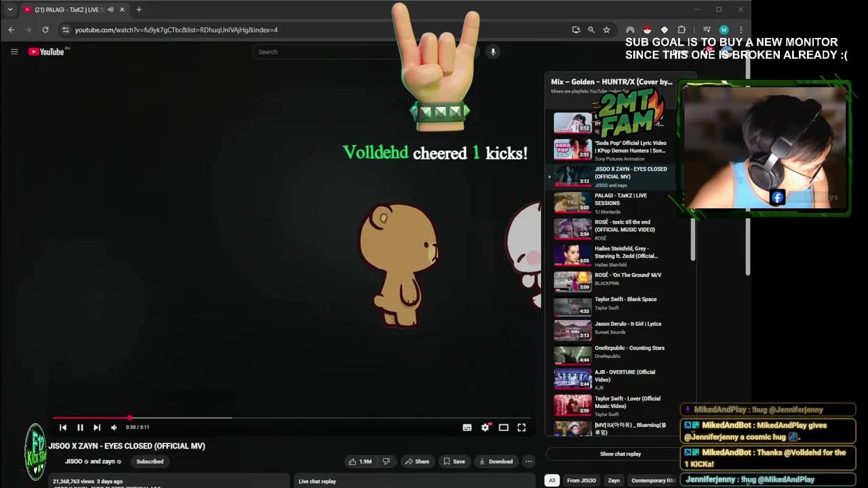
Task: Open the YouTube hamburger guide menu
Action: click(14, 52)
